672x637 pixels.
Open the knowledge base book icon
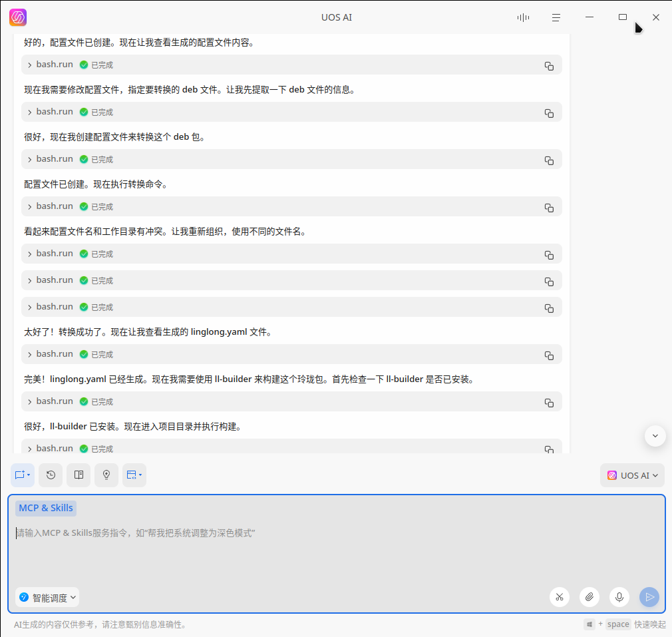click(x=79, y=475)
